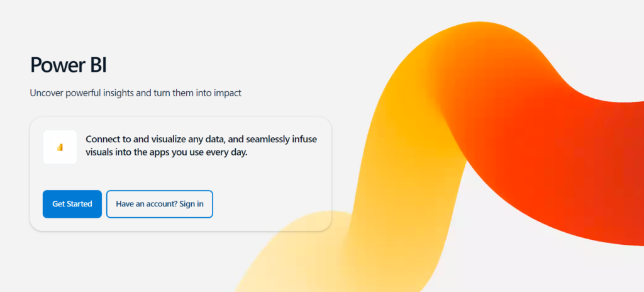Click the blue Get Started button
Image resolution: width=644 pixels, height=292 pixels.
coord(72,204)
